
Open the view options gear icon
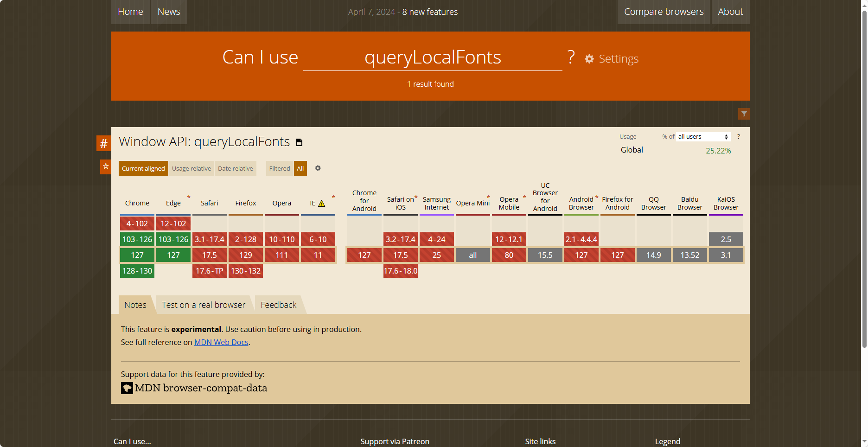click(318, 168)
